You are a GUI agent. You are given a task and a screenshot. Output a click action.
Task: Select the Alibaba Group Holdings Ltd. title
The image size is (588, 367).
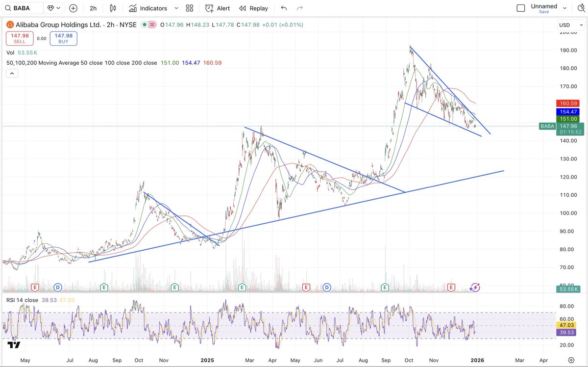coord(58,25)
